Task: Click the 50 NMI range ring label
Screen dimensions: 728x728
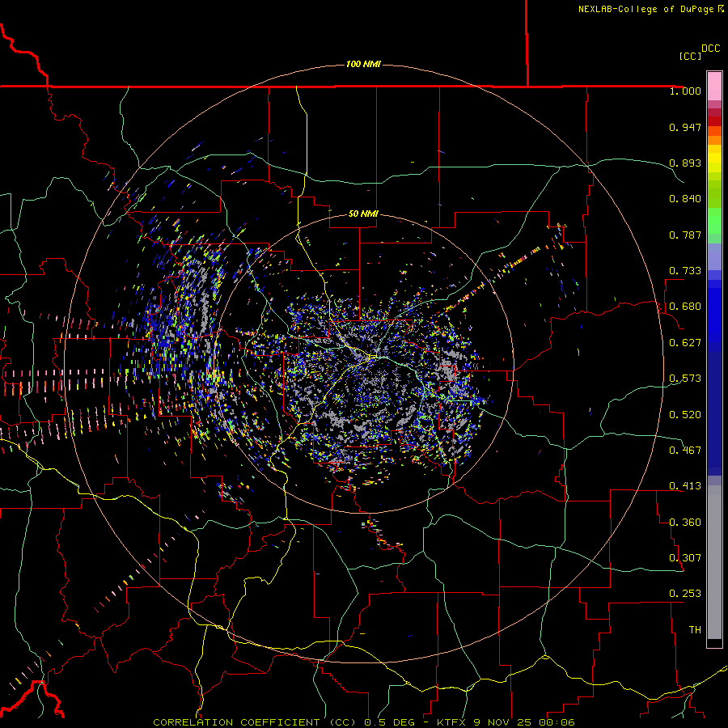Action: (363, 214)
